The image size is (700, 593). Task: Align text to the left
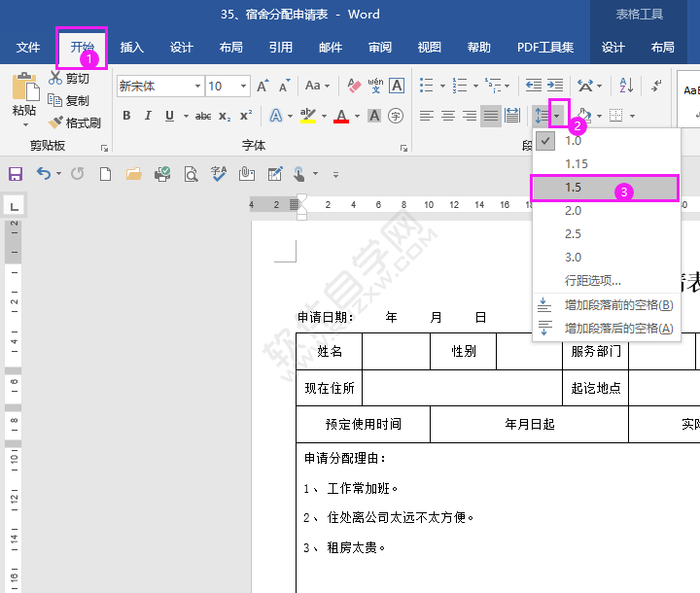[x=427, y=116]
